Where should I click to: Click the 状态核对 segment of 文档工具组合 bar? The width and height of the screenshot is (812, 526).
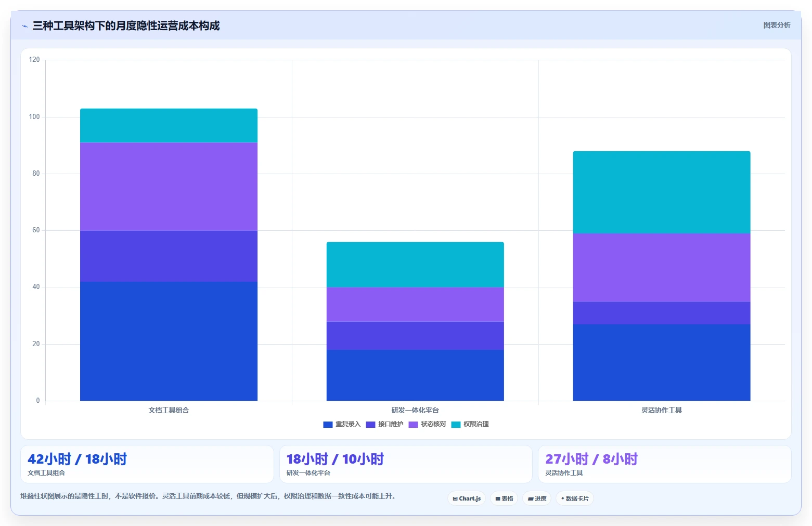tap(169, 187)
